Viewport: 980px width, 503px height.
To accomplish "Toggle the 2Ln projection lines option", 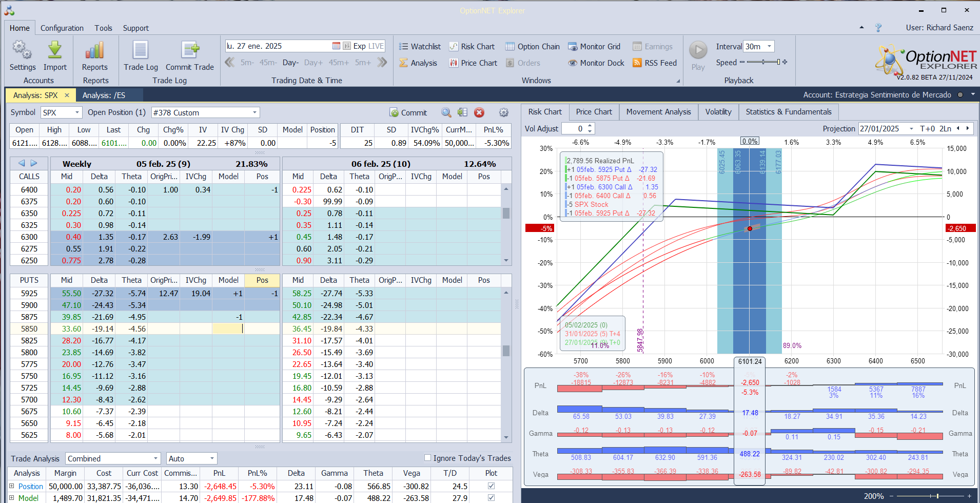I will 945,129.
